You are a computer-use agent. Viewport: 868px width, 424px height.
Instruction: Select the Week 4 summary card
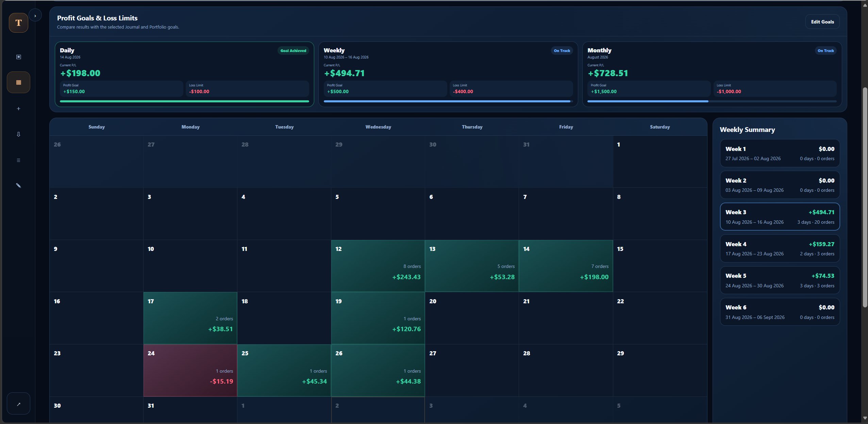coord(780,249)
